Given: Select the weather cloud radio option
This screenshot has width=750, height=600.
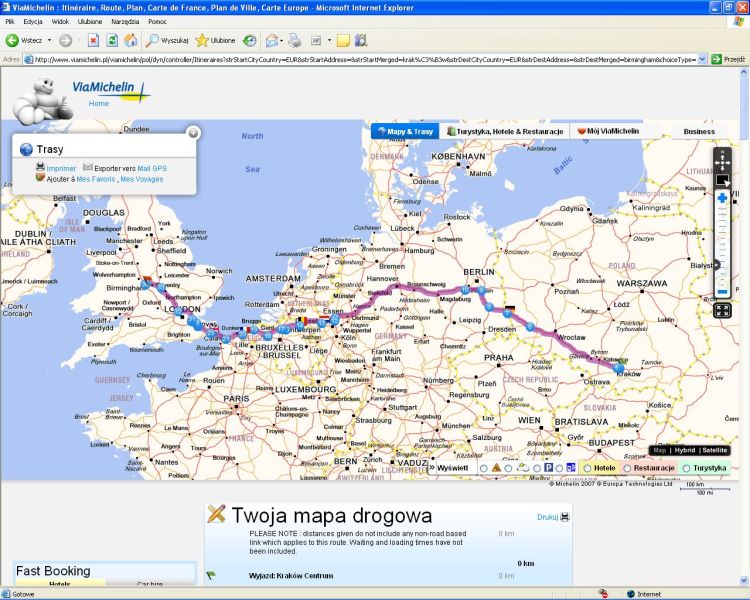Looking at the screenshot, I should pos(508,468).
